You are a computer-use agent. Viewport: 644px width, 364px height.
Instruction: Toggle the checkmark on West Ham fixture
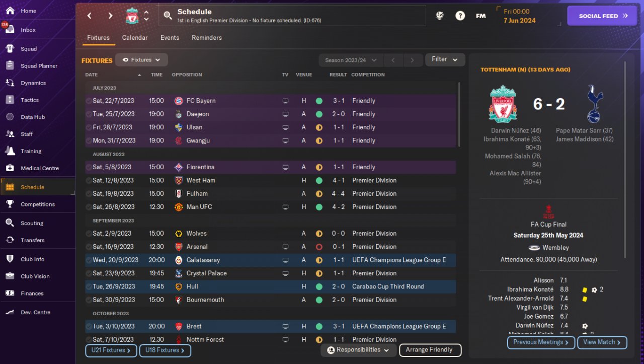(89, 180)
